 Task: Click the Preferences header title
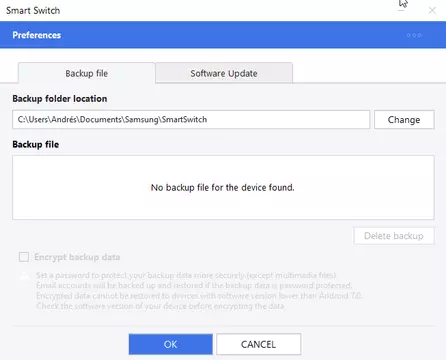[37, 35]
